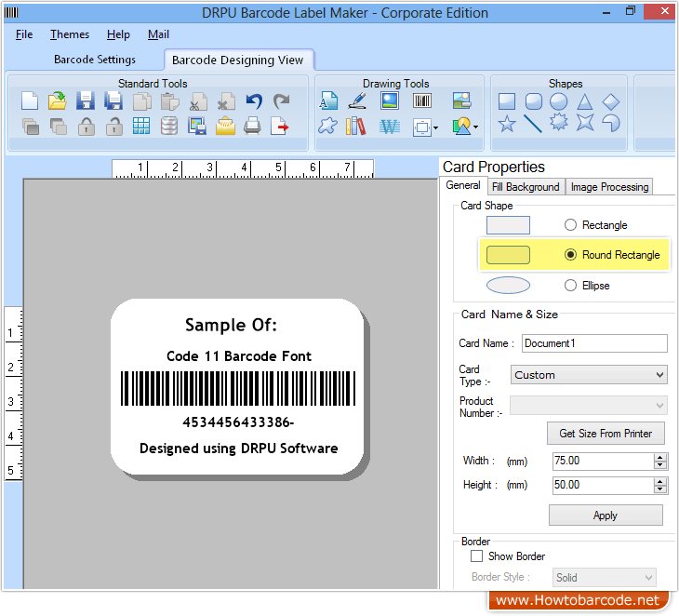Select the Signature pen tool
Screen dimensions: 679x616
tap(357, 100)
